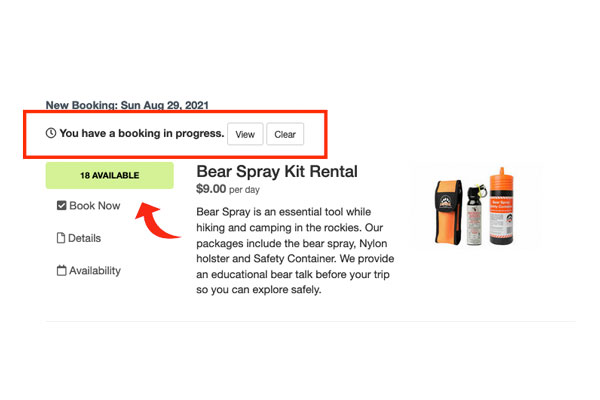The image size is (600, 400).
Task: Open the Book Now tab label
Action: [95, 206]
